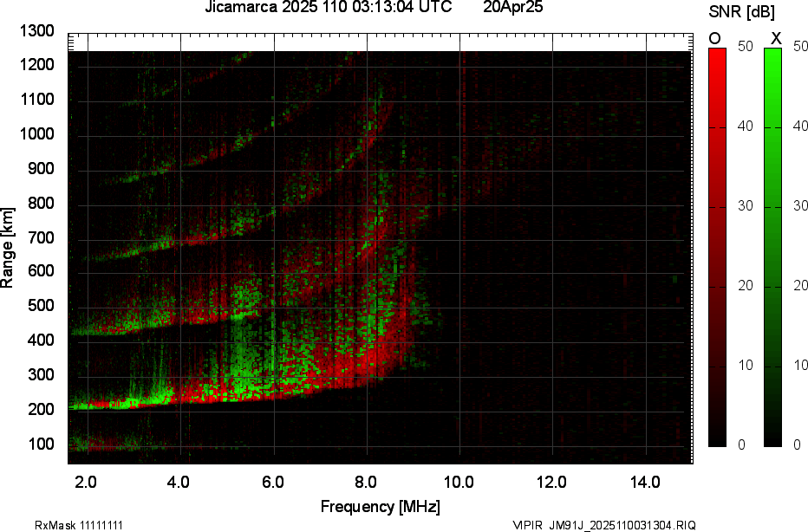Click the 6.0 frequency tick label
This screenshot has width=808, height=532.
tap(272, 483)
